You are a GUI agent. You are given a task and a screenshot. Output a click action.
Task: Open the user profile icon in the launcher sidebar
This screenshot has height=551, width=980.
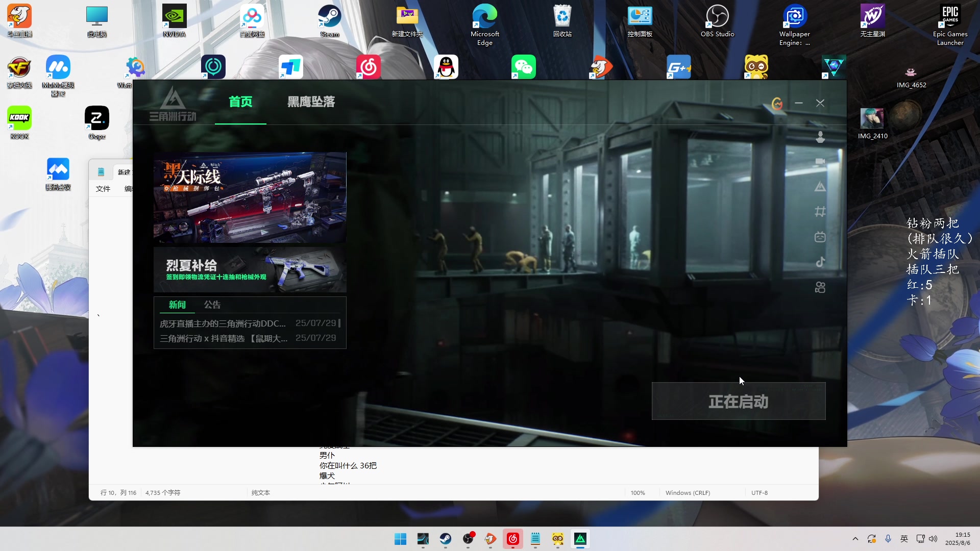tap(820, 137)
